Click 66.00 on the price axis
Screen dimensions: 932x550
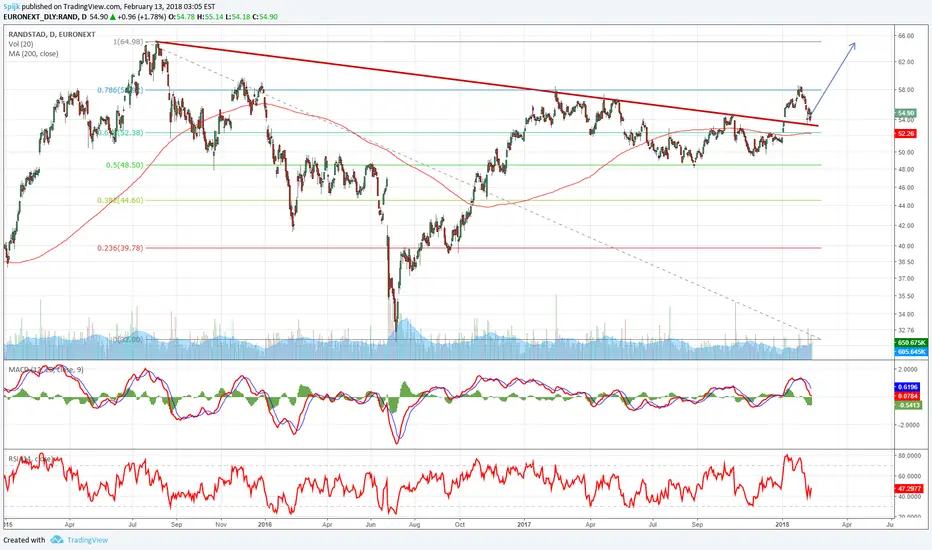(x=906, y=36)
